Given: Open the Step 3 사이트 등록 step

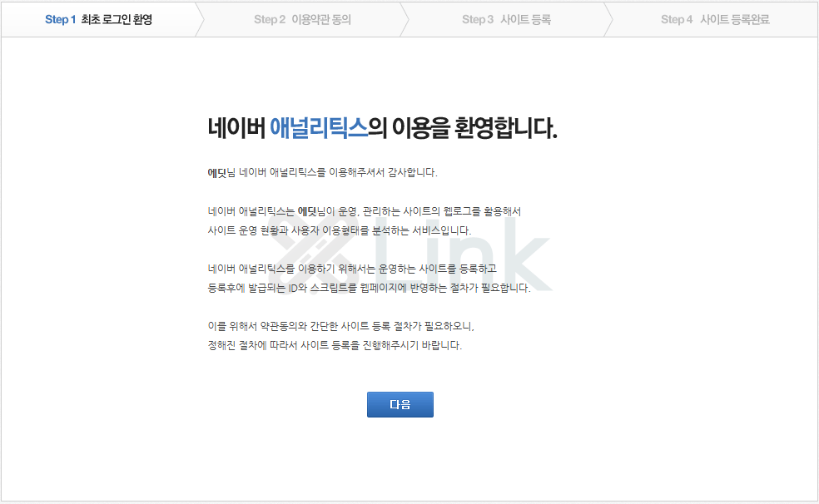Looking at the screenshot, I should (x=506, y=19).
